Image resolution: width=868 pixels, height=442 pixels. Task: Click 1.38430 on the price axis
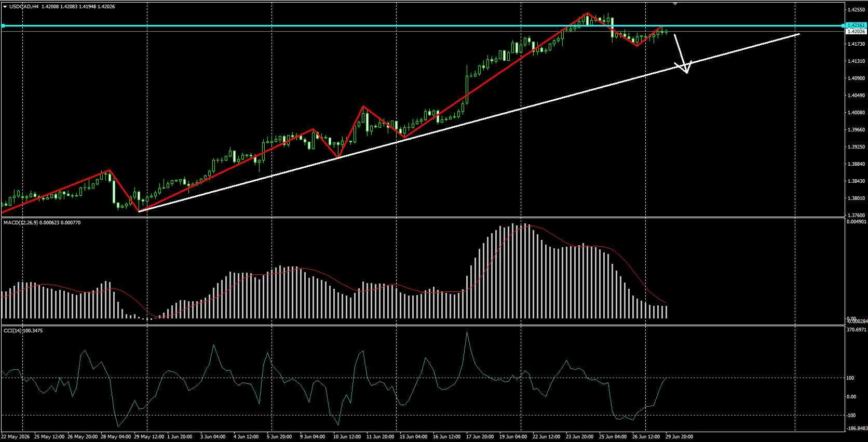856,181
